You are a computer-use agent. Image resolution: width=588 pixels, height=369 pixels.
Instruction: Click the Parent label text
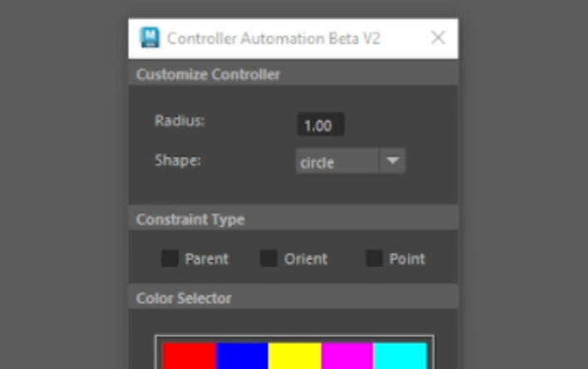206,259
